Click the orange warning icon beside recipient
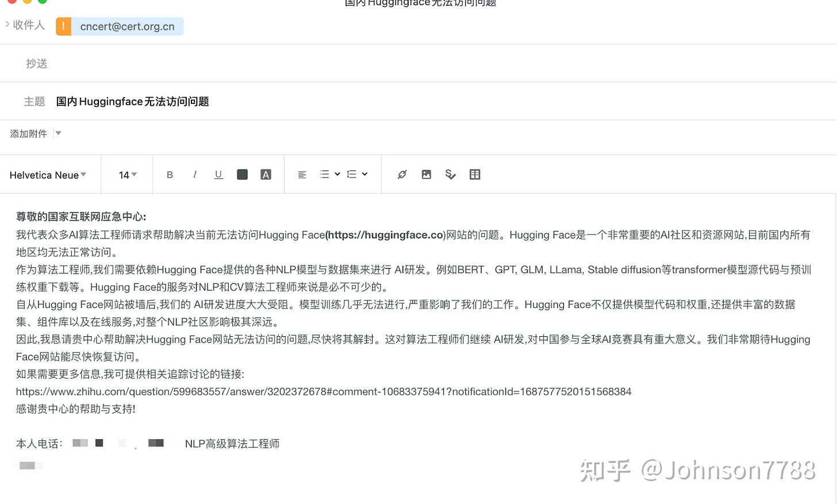This screenshot has height=504, width=837. 63,26
